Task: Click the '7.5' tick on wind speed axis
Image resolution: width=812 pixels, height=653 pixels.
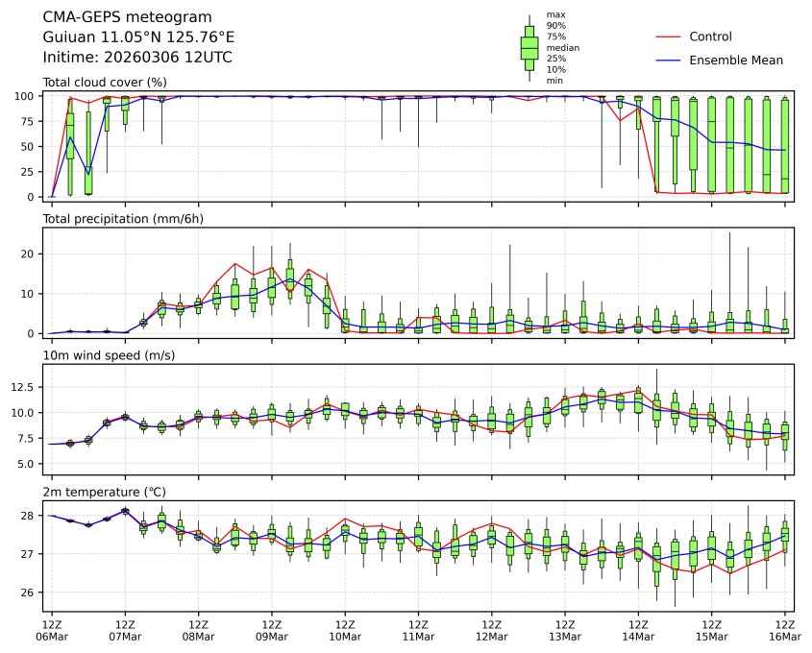Action: [26, 438]
